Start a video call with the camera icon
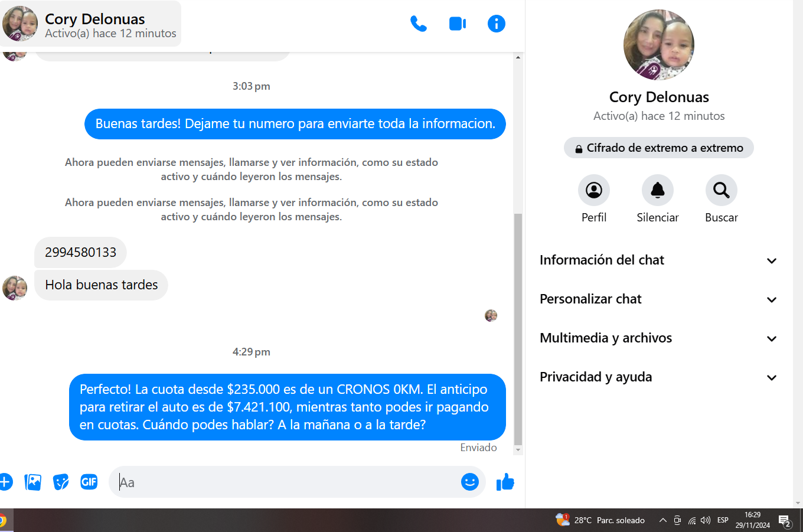Viewport: 803px width, 532px height. [x=458, y=24]
